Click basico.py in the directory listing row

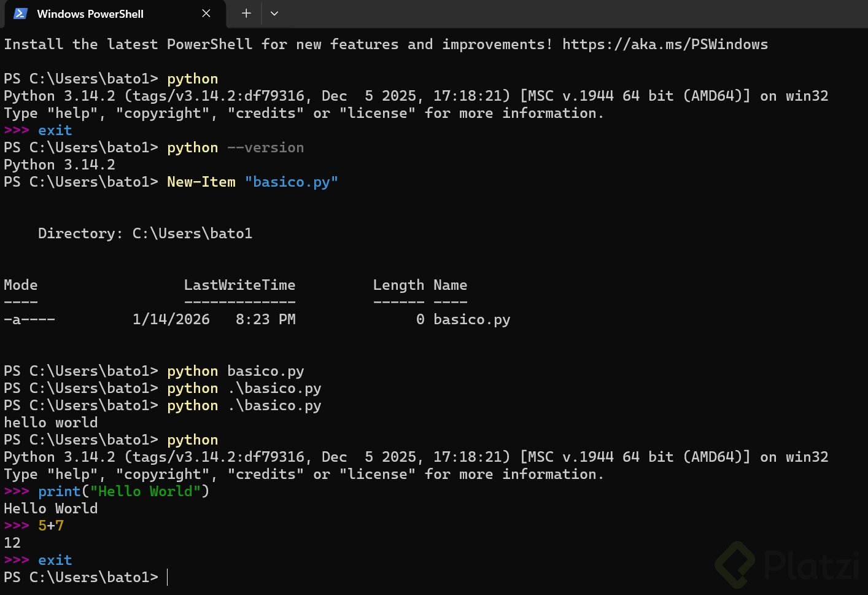471,320
